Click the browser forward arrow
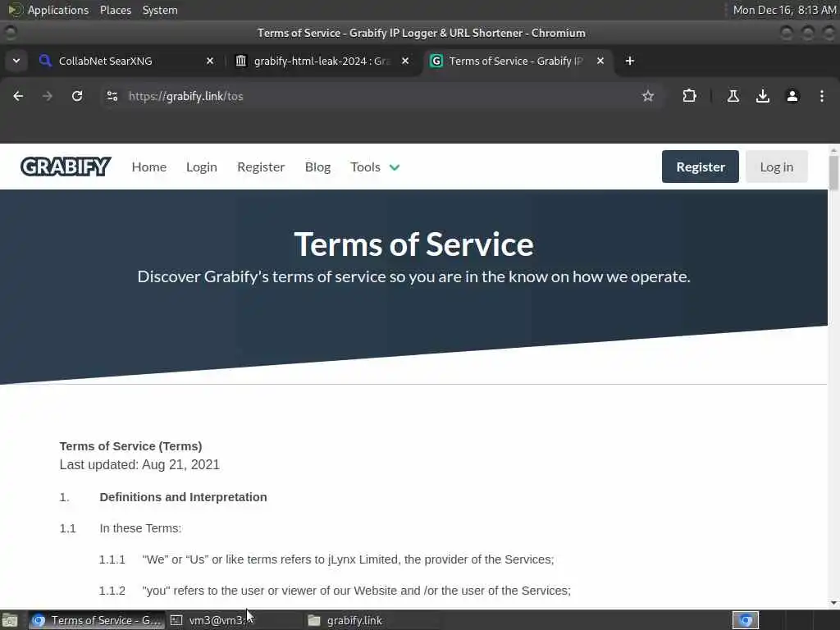 48,96
